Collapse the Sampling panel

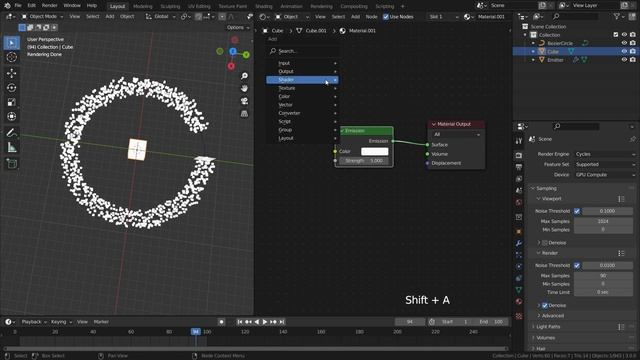(x=546, y=188)
